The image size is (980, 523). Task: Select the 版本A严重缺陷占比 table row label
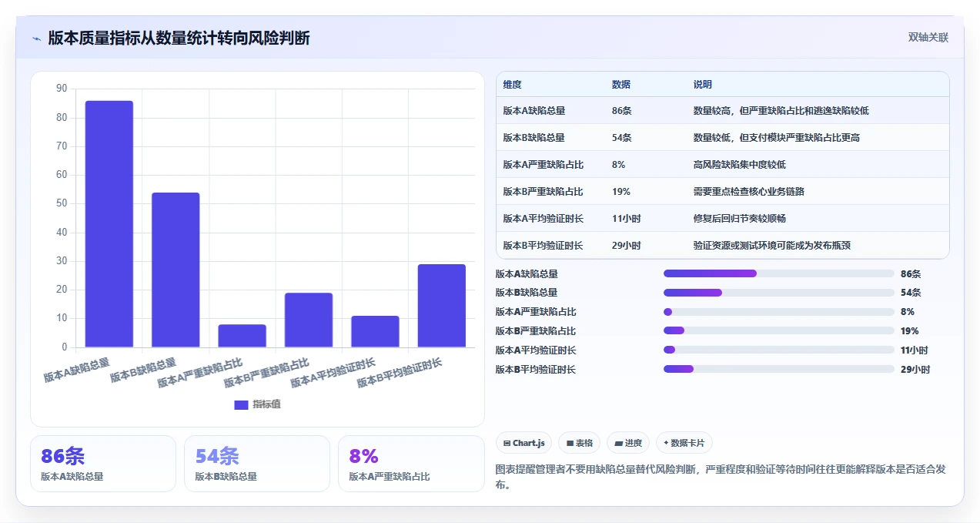pos(543,165)
